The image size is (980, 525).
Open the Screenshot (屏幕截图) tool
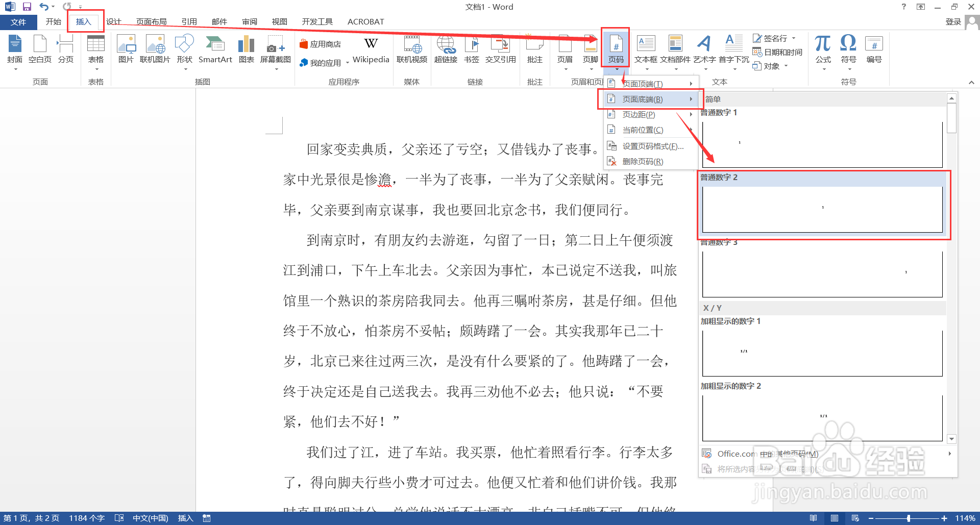tap(275, 50)
